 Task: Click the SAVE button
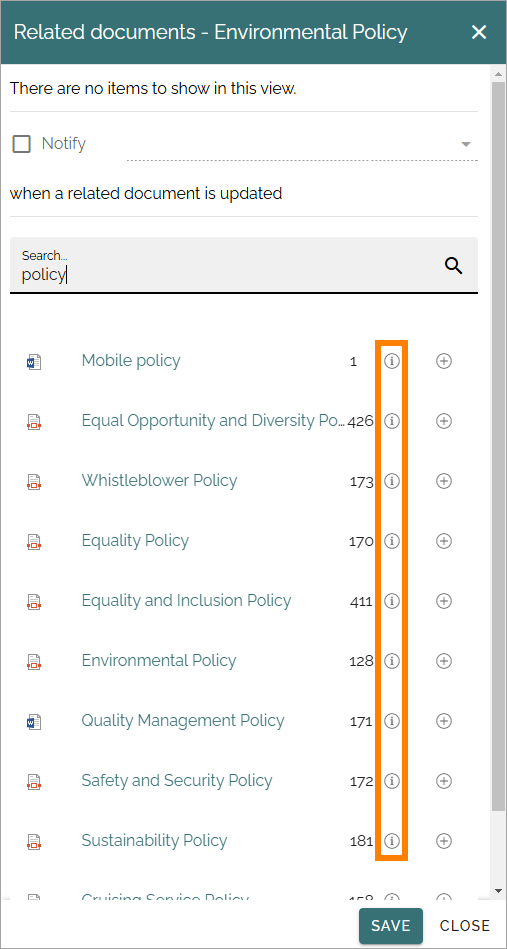[x=391, y=925]
